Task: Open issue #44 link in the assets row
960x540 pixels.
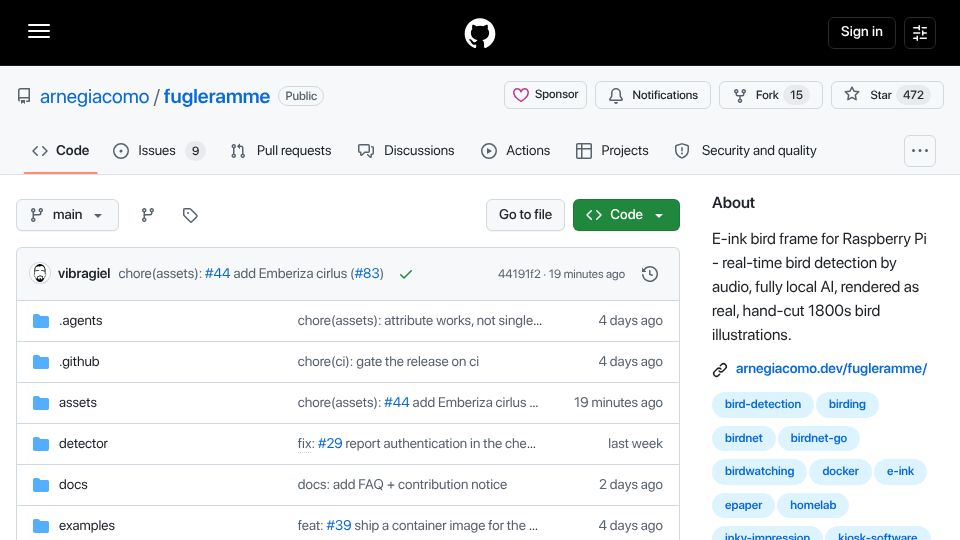Action: tap(397, 403)
